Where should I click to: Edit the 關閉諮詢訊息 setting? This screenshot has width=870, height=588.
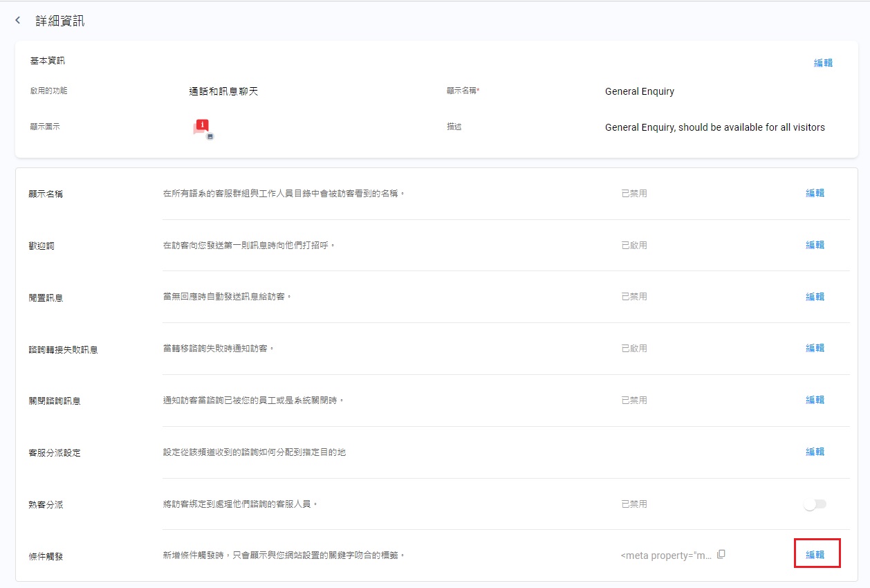coord(815,400)
